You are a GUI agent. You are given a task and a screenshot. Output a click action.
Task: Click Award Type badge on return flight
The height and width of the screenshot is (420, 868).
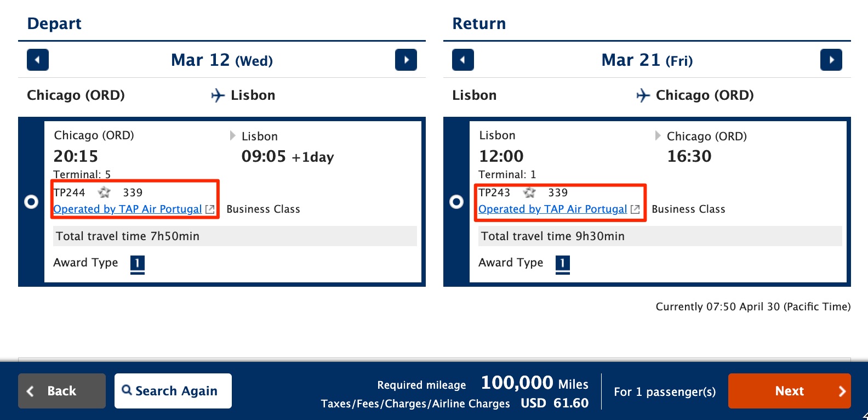pyautogui.click(x=563, y=264)
